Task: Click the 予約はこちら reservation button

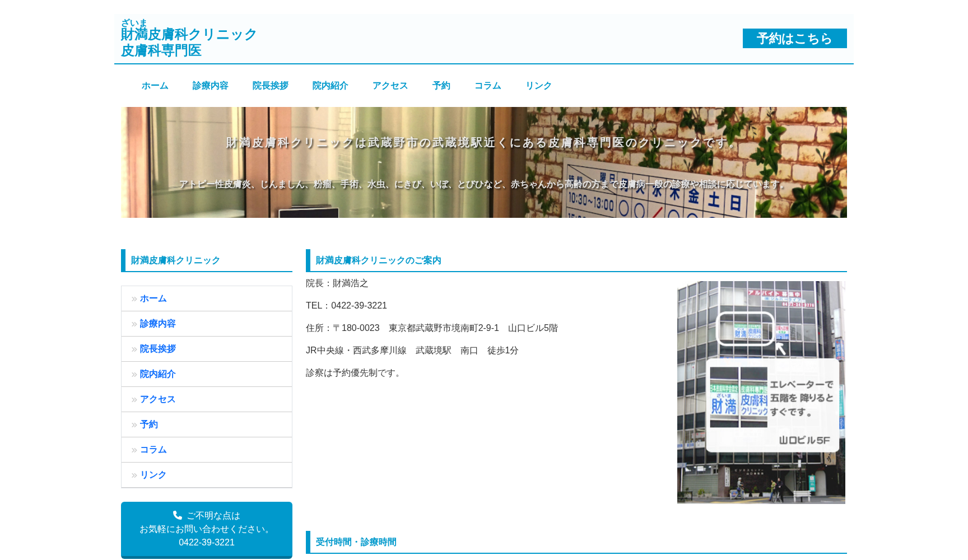Action: point(794,39)
